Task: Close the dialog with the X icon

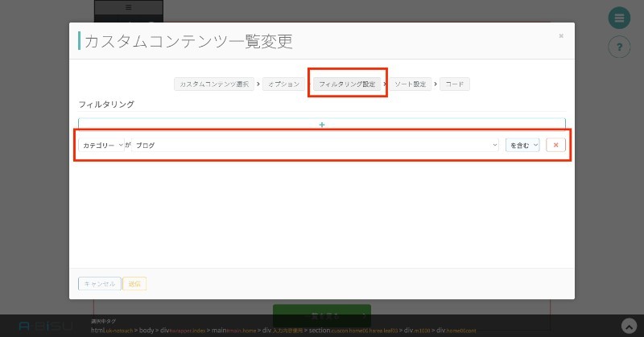Action: 561,36
